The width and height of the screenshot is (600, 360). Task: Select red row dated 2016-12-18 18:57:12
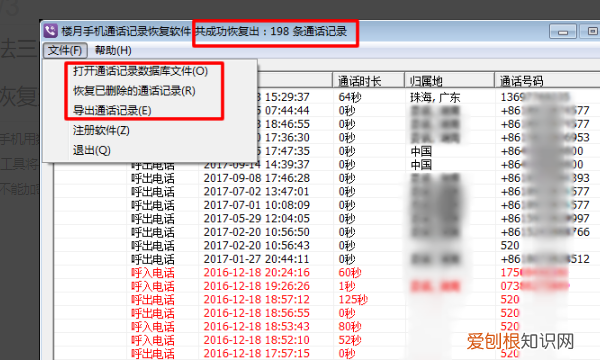[x=327, y=300]
